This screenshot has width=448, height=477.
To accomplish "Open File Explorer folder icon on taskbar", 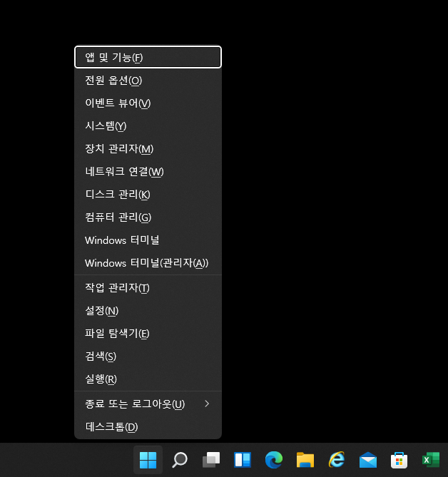I will (305, 460).
